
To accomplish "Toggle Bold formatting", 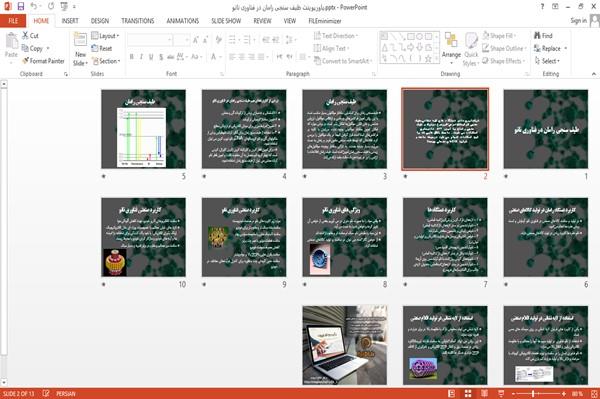I will [132, 57].
